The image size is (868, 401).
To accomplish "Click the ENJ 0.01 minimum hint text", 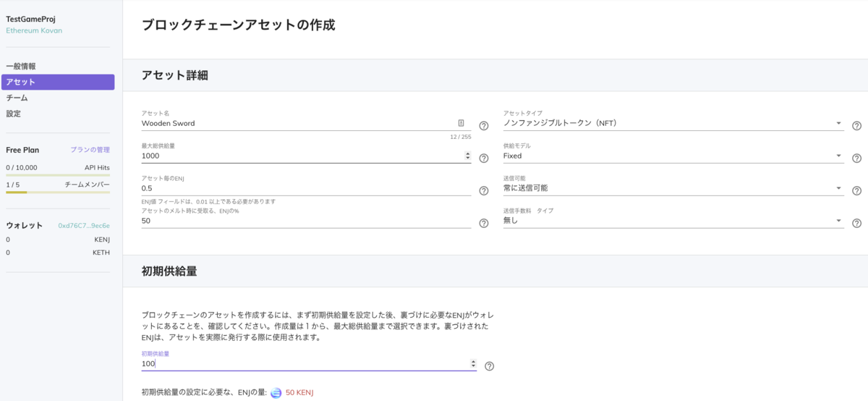I will 208,201.
